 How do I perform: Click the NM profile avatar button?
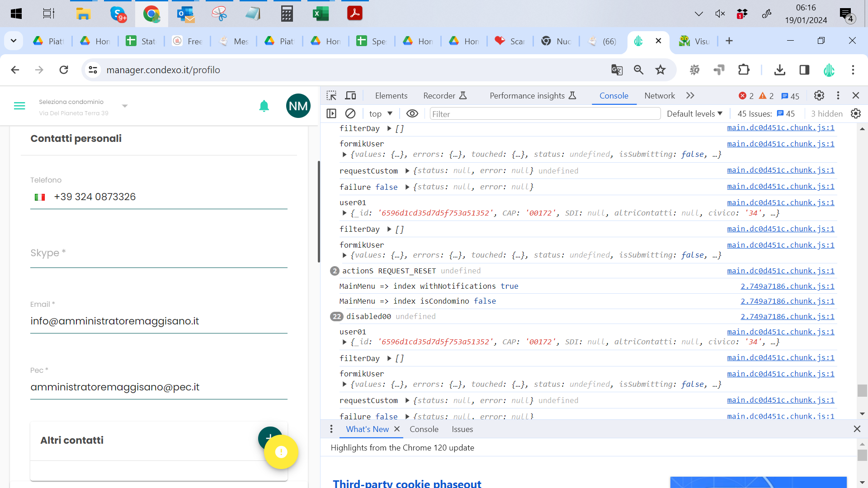click(x=298, y=106)
